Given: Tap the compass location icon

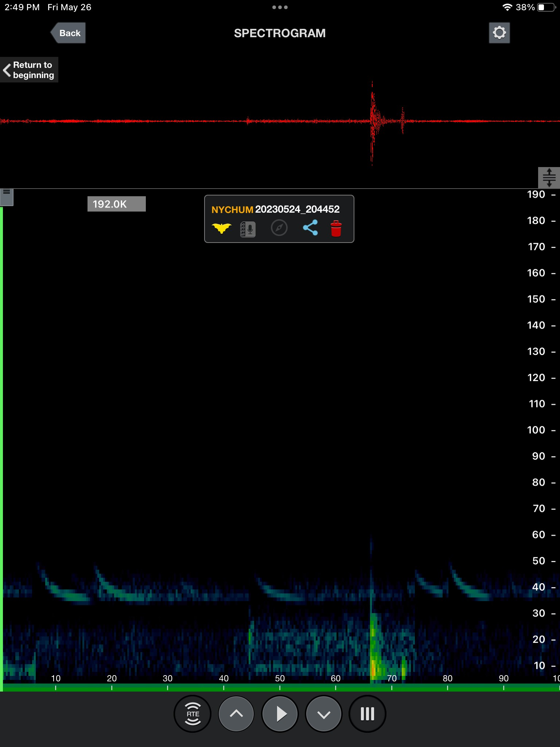Looking at the screenshot, I should 279,228.
